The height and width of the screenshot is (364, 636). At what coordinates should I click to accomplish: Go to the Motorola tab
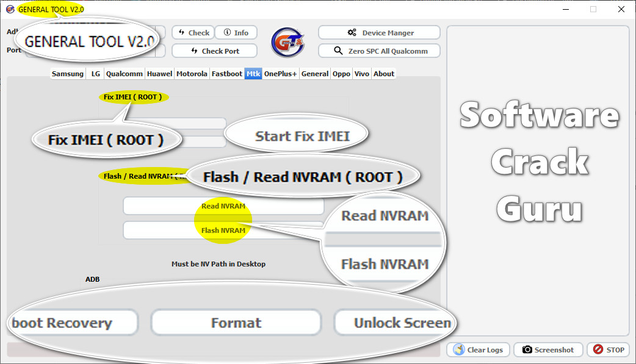tap(192, 74)
